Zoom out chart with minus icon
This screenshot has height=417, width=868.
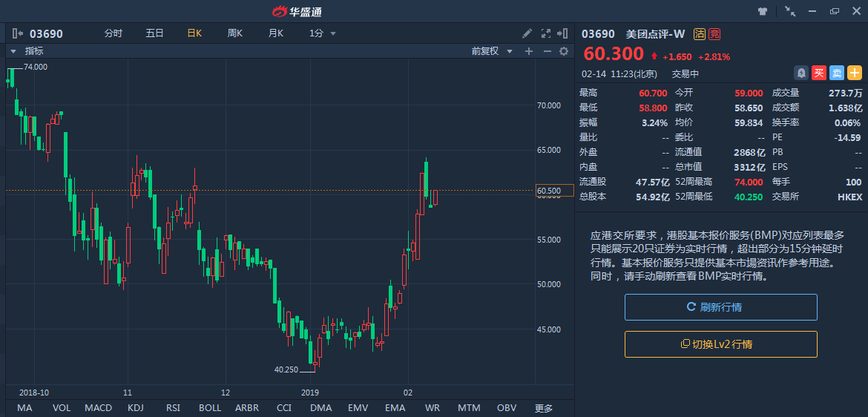coord(547,51)
